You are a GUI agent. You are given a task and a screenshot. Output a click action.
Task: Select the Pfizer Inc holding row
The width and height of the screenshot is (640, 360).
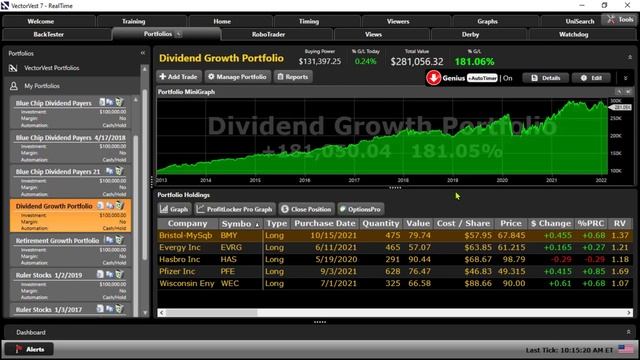coord(394,271)
